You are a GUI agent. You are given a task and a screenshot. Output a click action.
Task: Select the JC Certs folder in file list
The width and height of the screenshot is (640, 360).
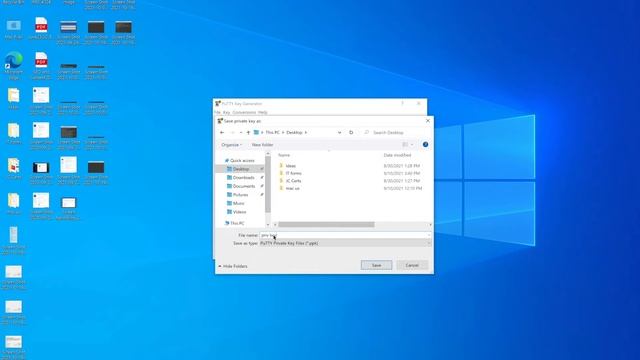[293, 180]
